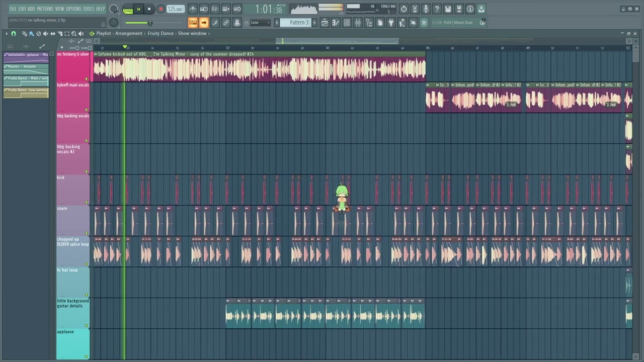Toggle mute on mc feinberg & silver track
The height and width of the screenshot is (362, 644).
tap(87, 79)
